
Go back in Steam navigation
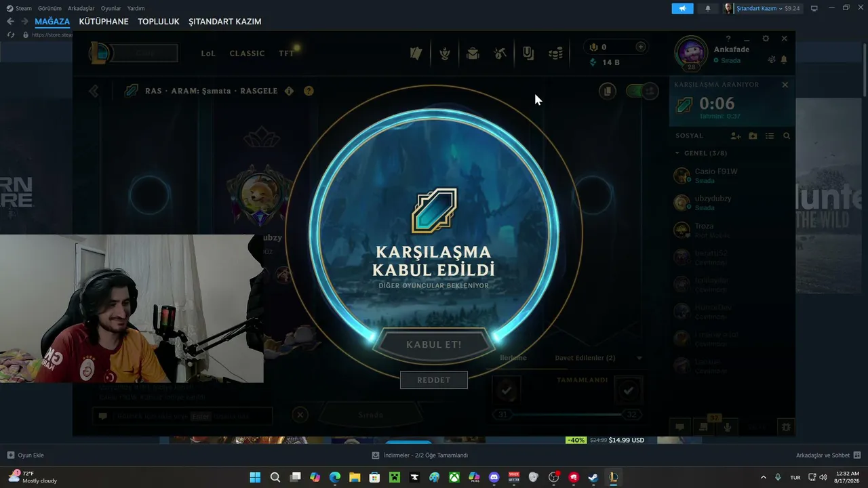pyautogui.click(x=10, y=22)
